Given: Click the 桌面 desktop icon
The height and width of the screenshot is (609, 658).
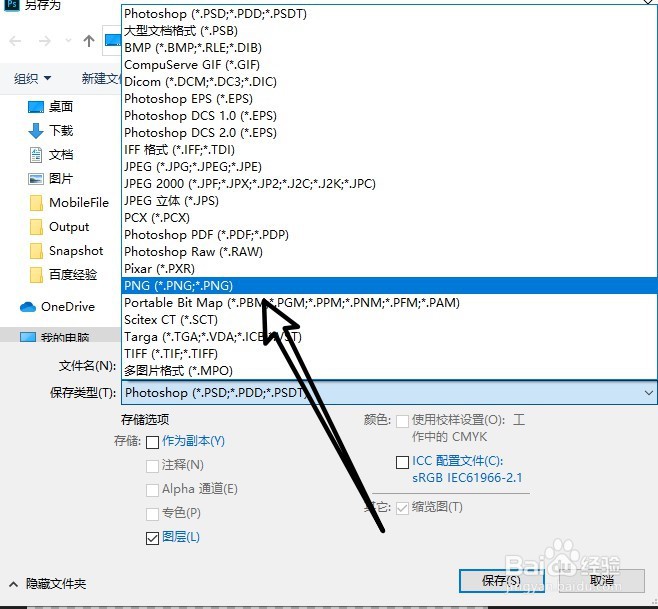Looking at the screenshot, I should [x=36, y=107].
